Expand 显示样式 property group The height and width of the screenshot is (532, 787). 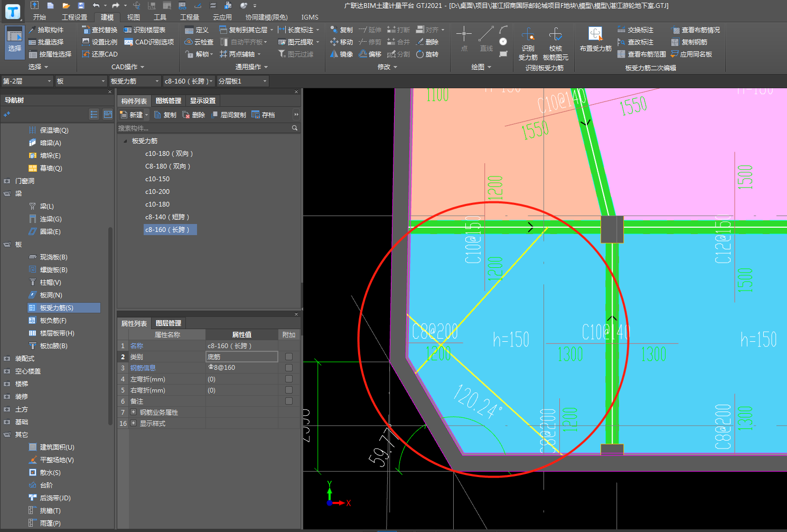point(133,423)
